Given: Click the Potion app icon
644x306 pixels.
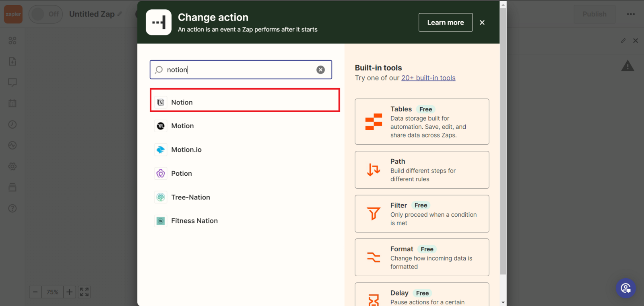Looking at the screenshot, I should [x=161, y=173].
